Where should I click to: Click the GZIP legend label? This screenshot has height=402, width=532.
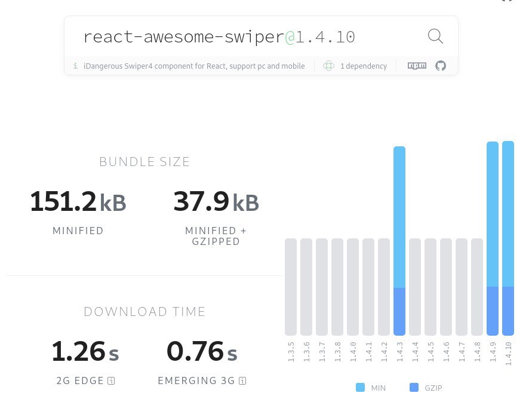433,388
